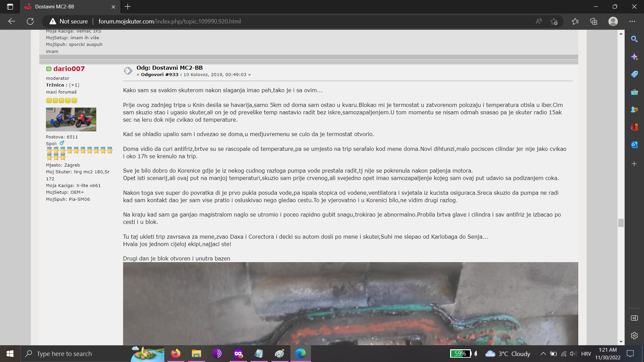Open the purple circular app on taskbar
Screen dimensions: 644x362
click(x=217, y=354)
